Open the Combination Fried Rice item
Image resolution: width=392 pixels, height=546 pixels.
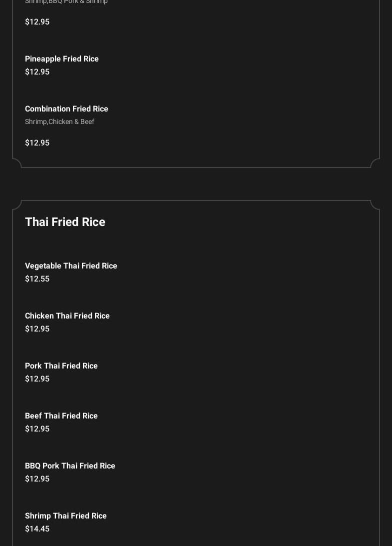click(x=66, y=109)
